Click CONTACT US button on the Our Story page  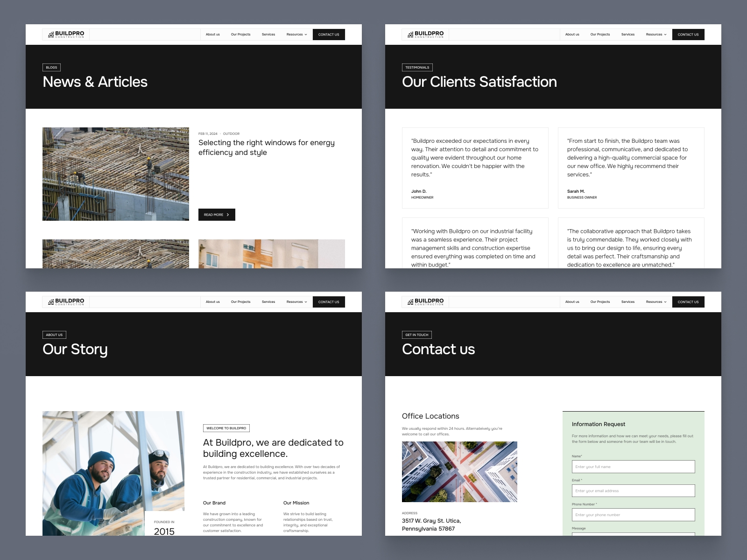tap(329, 302)
